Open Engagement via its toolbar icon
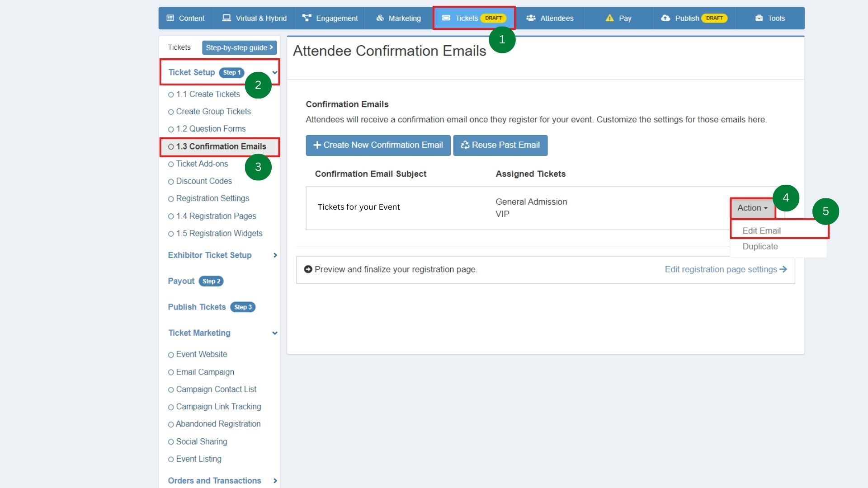 pos(306,18)
